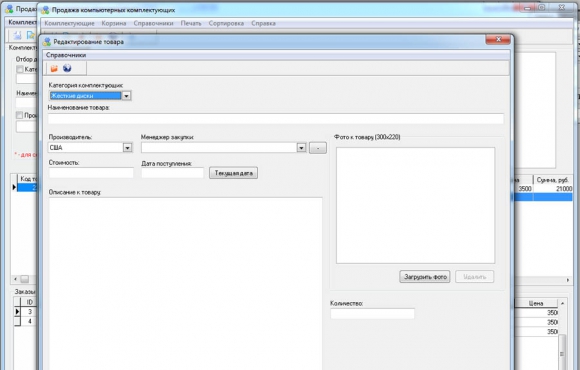Image resolution: width=580 pixels, height=370 pixels.
Task: Click the Продажа компьютерных комплектующих window icon
Action: [45, 10]
